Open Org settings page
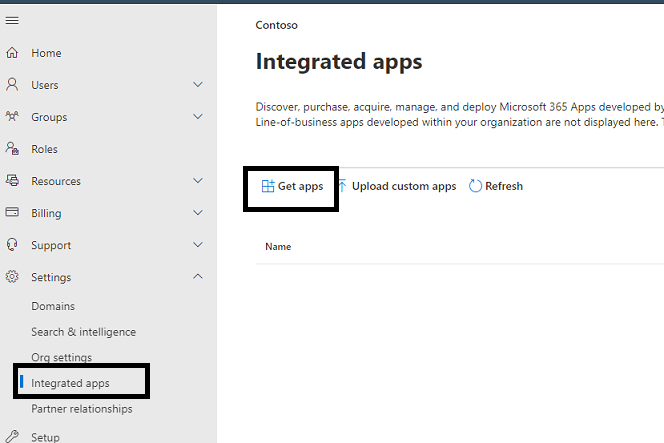This screenshot has width=664, height=443. pos(61,357)
